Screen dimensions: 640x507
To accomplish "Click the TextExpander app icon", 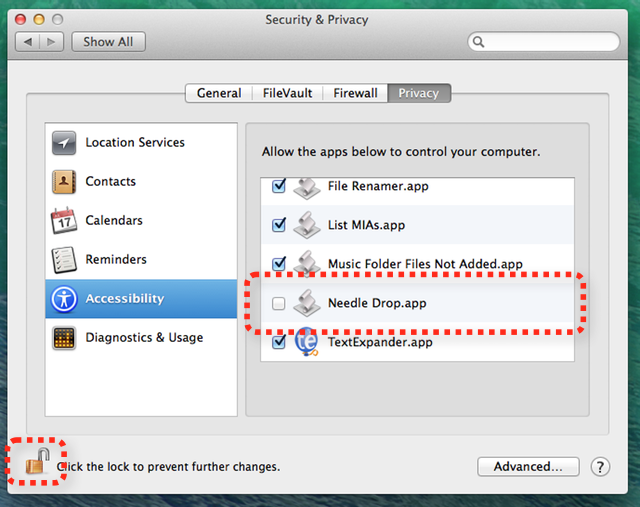I will (307, 341).
